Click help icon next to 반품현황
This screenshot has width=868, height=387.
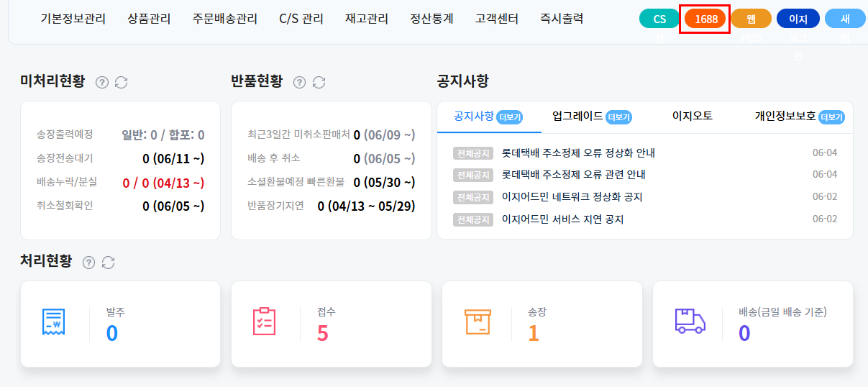click(x=300, y=83)
